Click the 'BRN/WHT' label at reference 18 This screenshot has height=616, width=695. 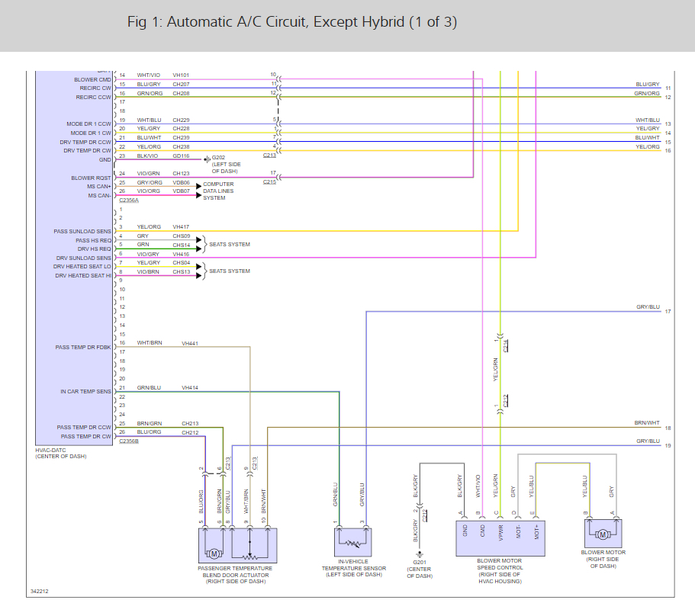click(x=647, y=423)
